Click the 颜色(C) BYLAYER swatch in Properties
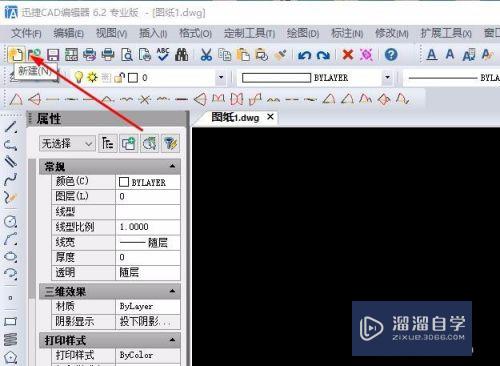Image resolution: width=500 pixels, height=366 pixels. coord(124,182)
